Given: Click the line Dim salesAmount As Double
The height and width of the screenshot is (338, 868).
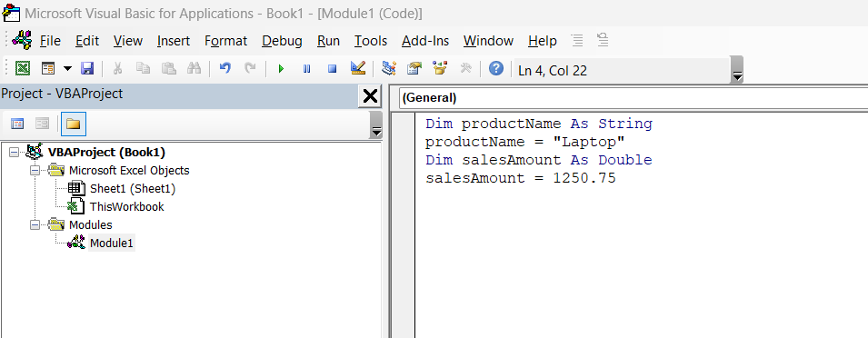Looking at the screenshot, I should pos(538,160).
